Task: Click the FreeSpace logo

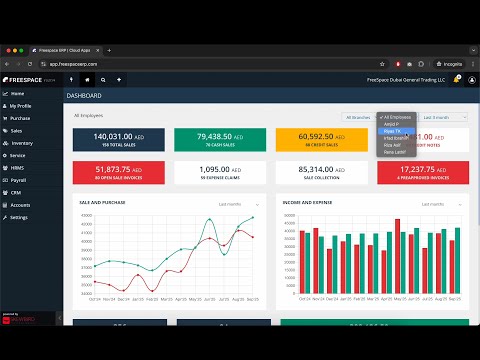Action: tap(29, 80)
